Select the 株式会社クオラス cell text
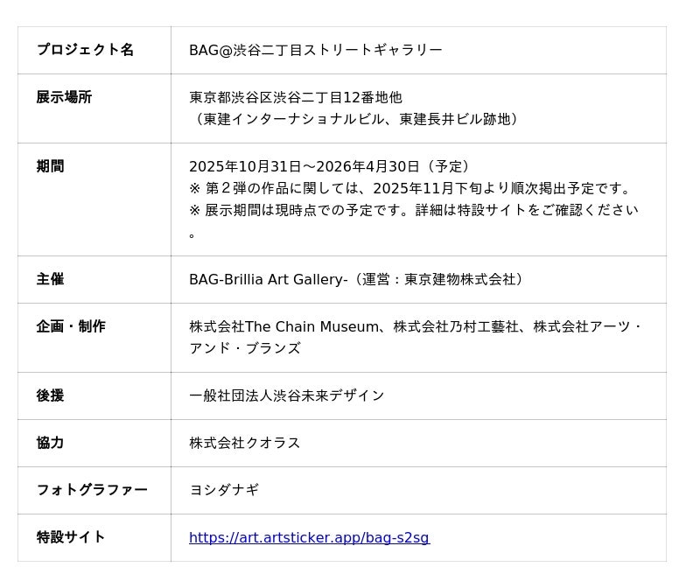700x588 pixels. pos(245,443)
